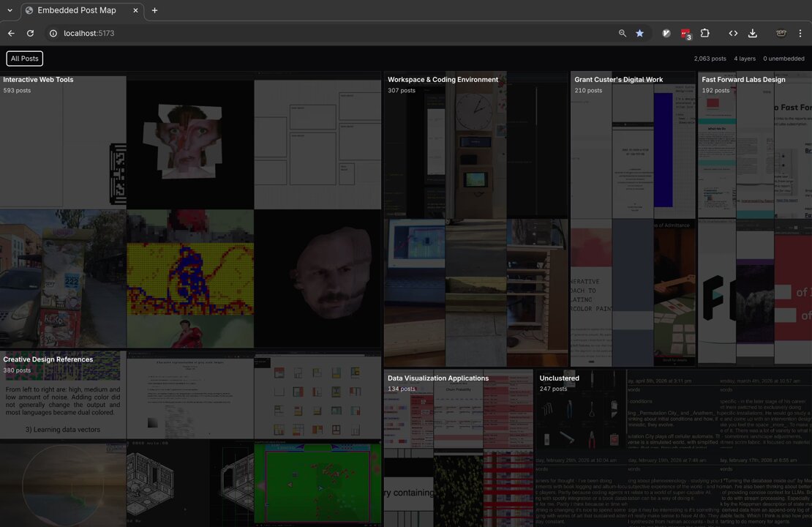Click the site information icon
This screenshot has width=812, height=527.
coord(53,33)
